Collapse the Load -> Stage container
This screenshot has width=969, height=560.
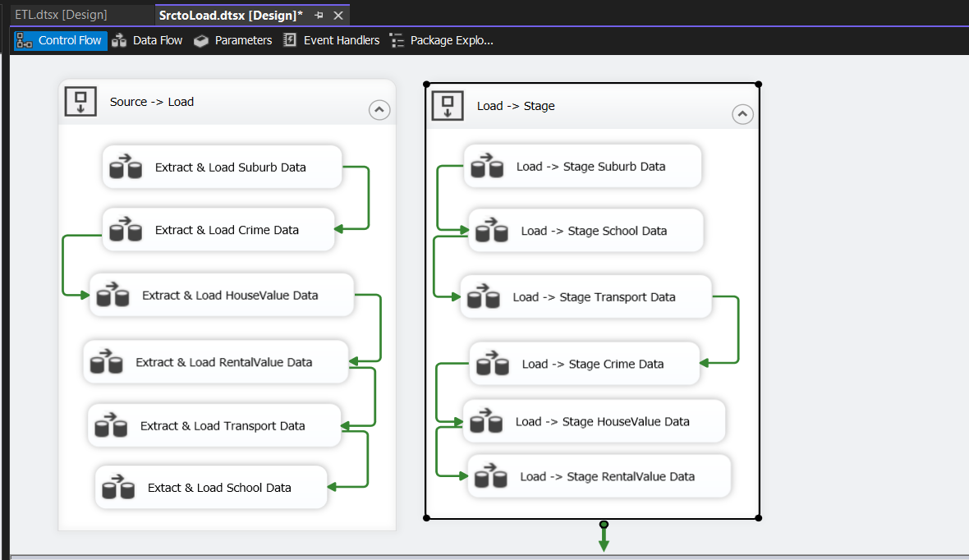pos(742,114)
